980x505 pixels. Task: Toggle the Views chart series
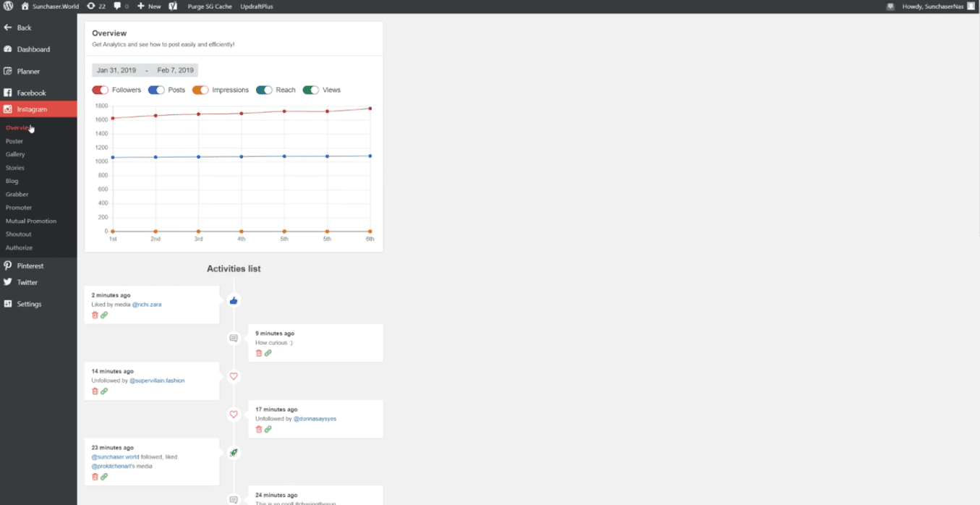pyautogui.click(x=310, y=90)
